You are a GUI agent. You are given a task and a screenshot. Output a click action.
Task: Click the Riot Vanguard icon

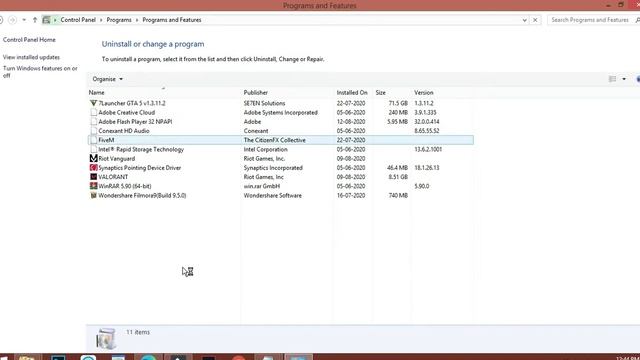point(93,158)
